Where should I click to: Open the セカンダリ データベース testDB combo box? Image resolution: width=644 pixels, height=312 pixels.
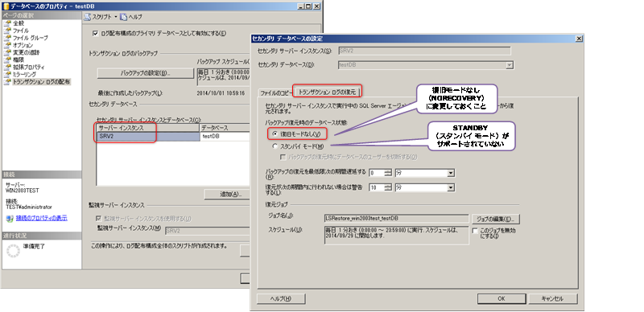(426, 65)
